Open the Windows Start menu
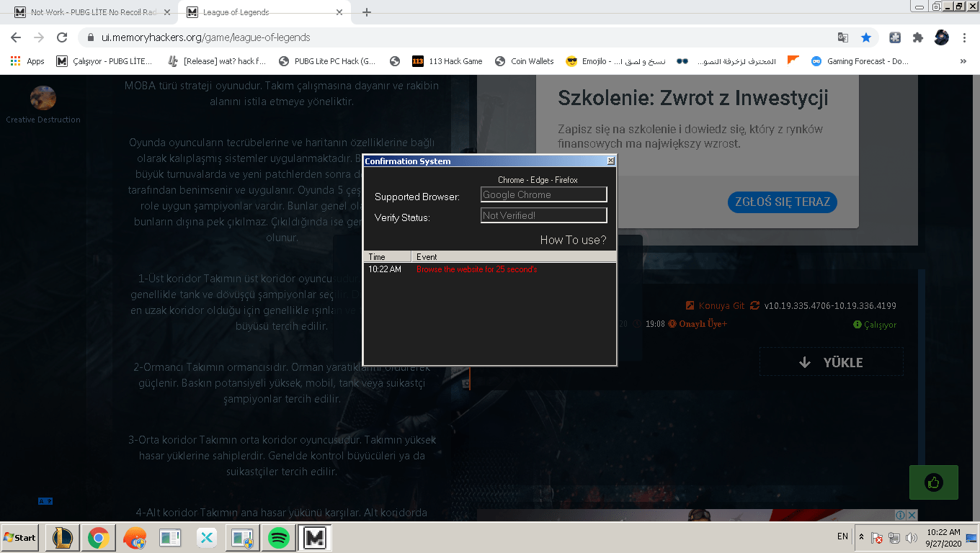This screenshot has width=980, height=553. tap(19, 537)
